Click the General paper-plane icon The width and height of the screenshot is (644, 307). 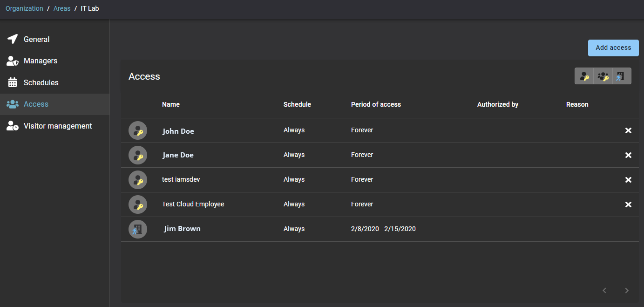click(13, 39)
